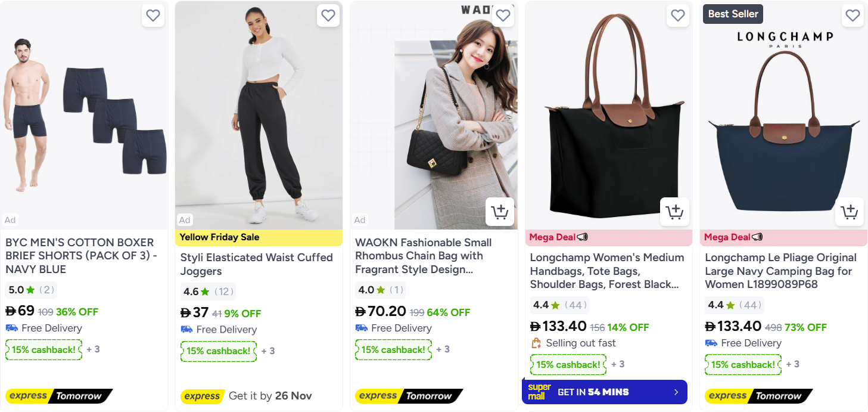
Task: Add Longchamp navy camping bag to cart
Action: (849, 212)
